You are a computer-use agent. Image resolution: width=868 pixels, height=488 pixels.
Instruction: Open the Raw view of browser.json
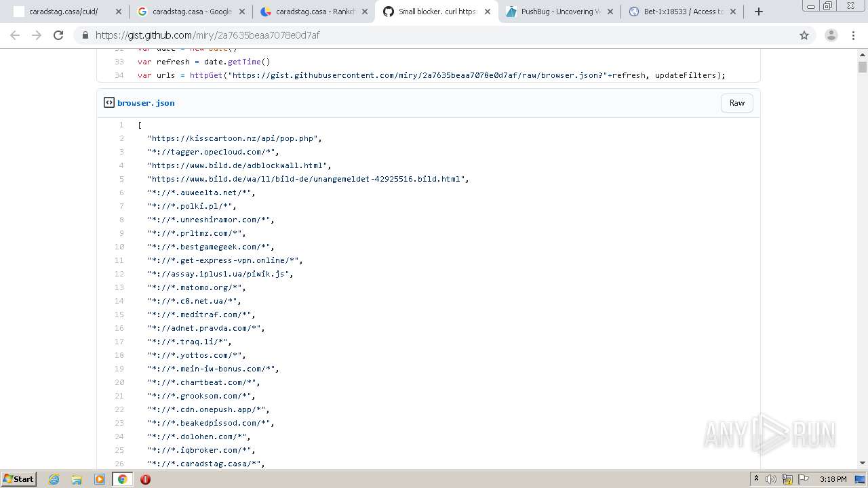(x=737, y=103)
